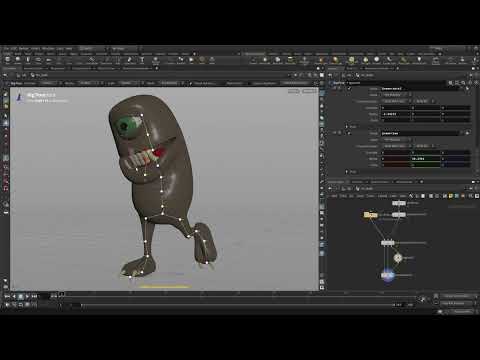
Task: Add a Spot Light from shelf
Action: pyautogui.click(x=278, y=60)
